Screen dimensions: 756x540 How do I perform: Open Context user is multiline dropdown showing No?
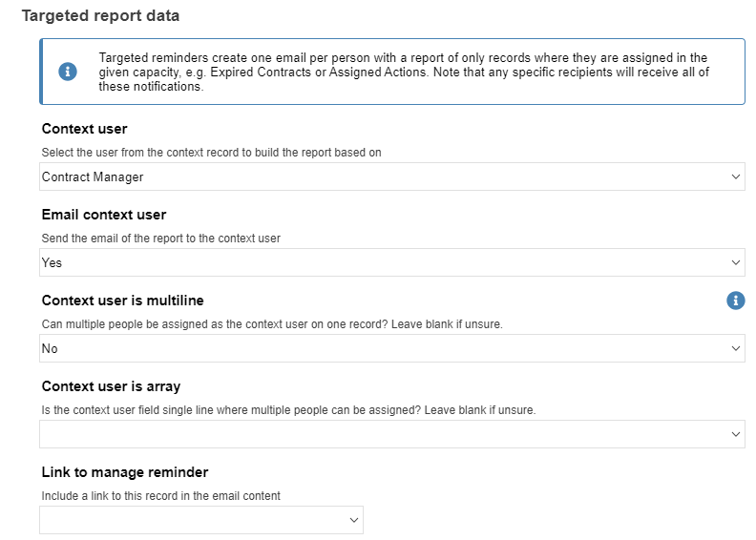392,348
